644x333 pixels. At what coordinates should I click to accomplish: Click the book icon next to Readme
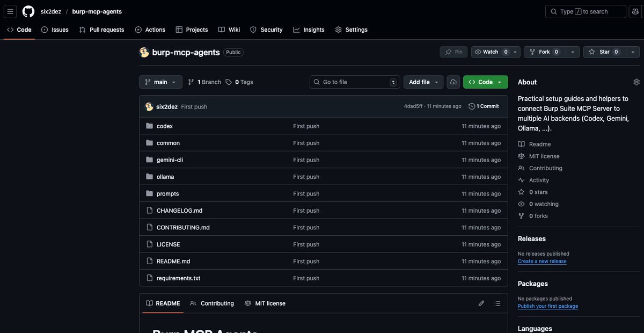coord(521,144)
